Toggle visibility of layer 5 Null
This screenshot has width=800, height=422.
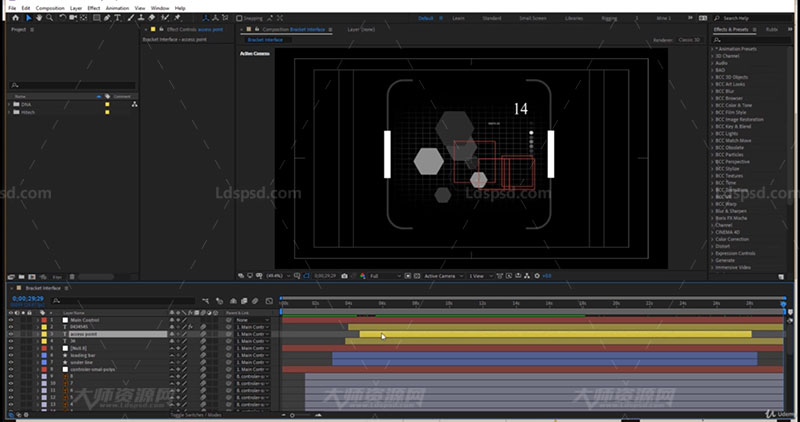11,348
